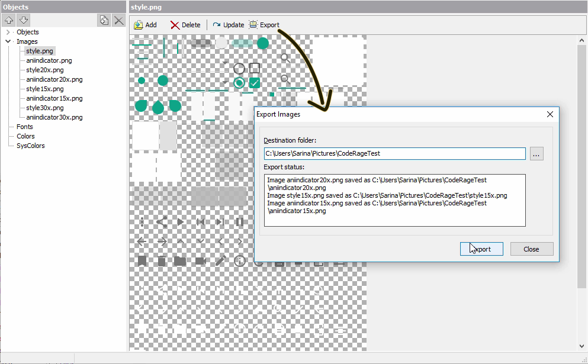Click the move up arrow in Objects panel
The image size is (588, 364).
(9, 20)
